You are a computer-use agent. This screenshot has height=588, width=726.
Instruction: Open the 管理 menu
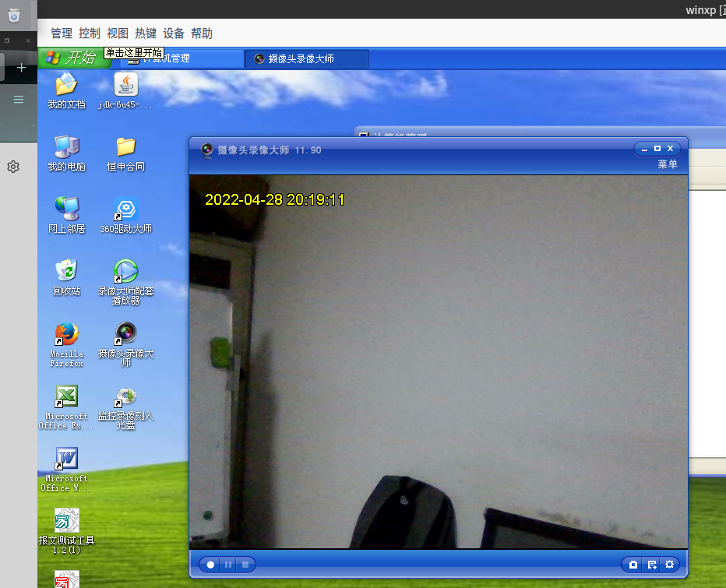[61, 33]
